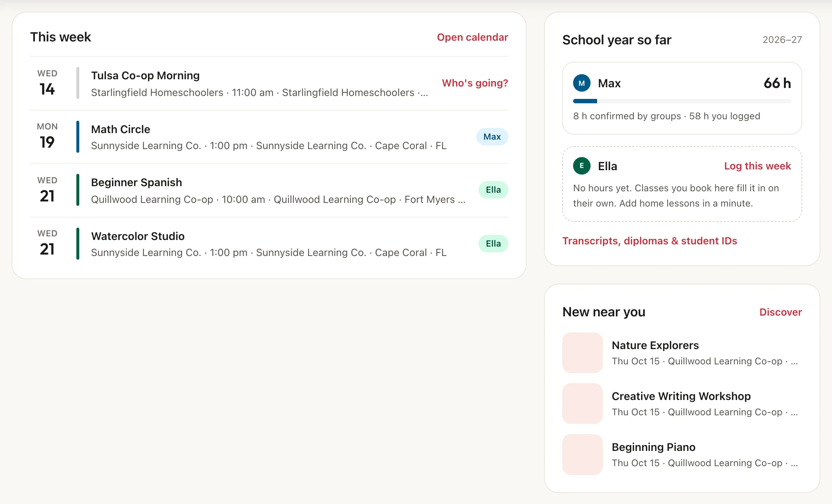This screenshot has width=832, height=504.
Task: Click Starlingfield Homeschoolers 11:00 am details
Action: (x=259, y=93)
